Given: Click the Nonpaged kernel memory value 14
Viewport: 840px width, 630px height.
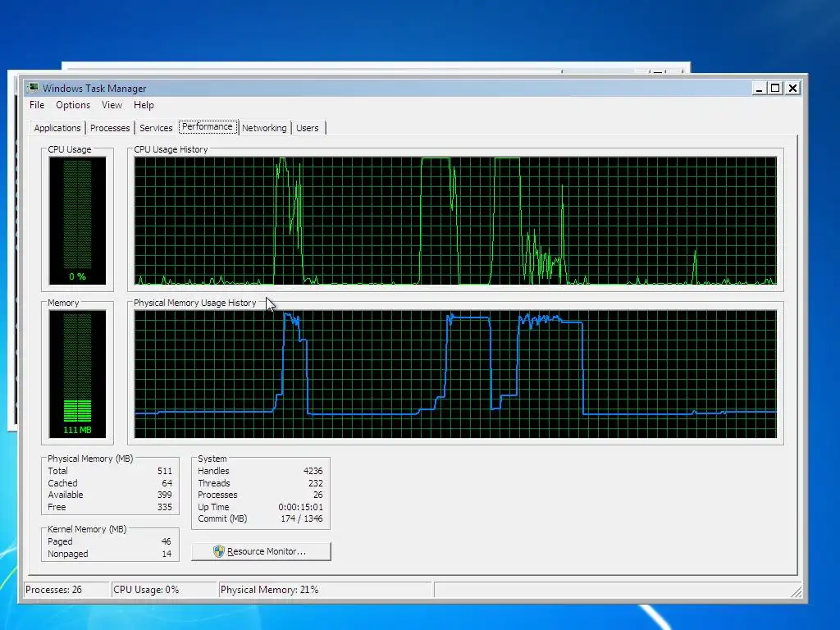Looking at the screenshot, I should pyautogui.click(x=167, y=554).
